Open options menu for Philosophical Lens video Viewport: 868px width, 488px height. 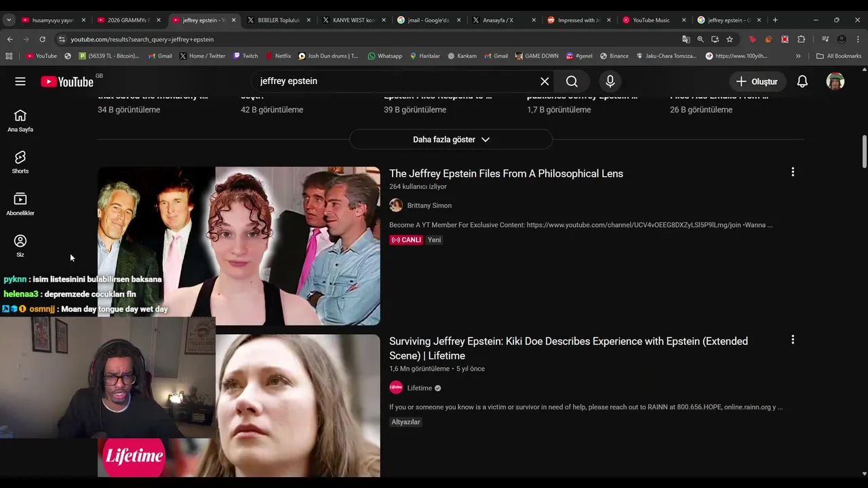[793, 172]
